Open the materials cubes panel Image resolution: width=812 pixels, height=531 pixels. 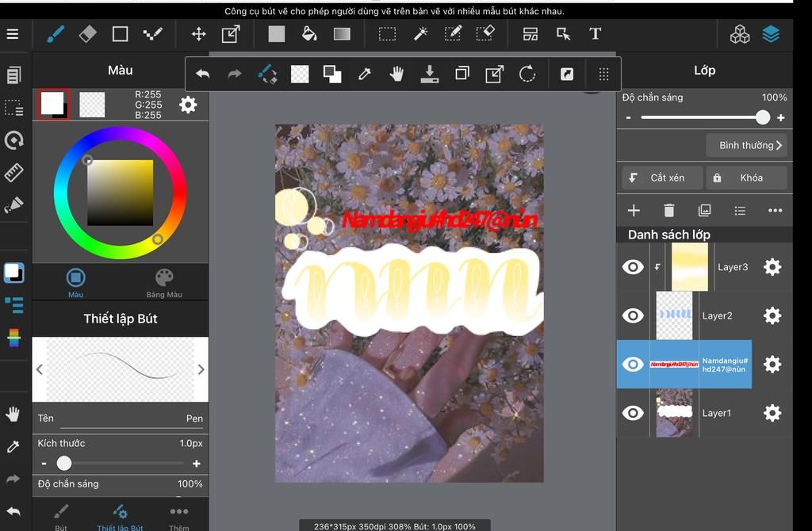740,35
